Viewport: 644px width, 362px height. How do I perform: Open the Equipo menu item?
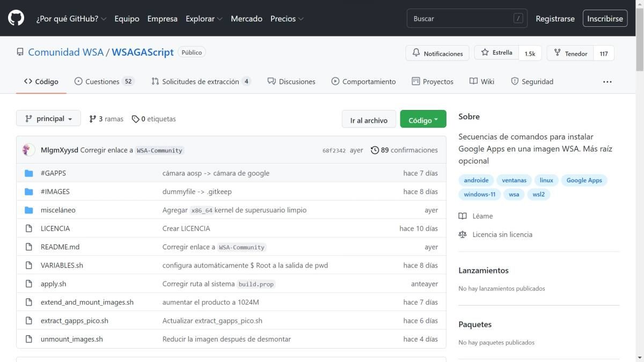[x=127, y=19]
